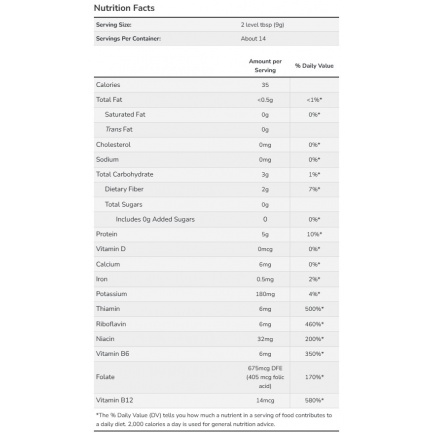Select the Cholesterol row
433x433 pixels.
[x=216, y=145]
